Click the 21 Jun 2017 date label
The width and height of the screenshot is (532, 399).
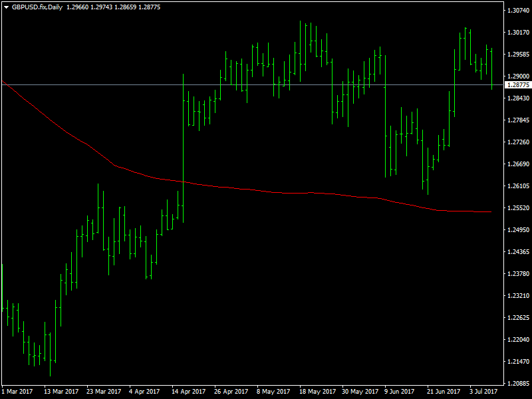[444, 392]
